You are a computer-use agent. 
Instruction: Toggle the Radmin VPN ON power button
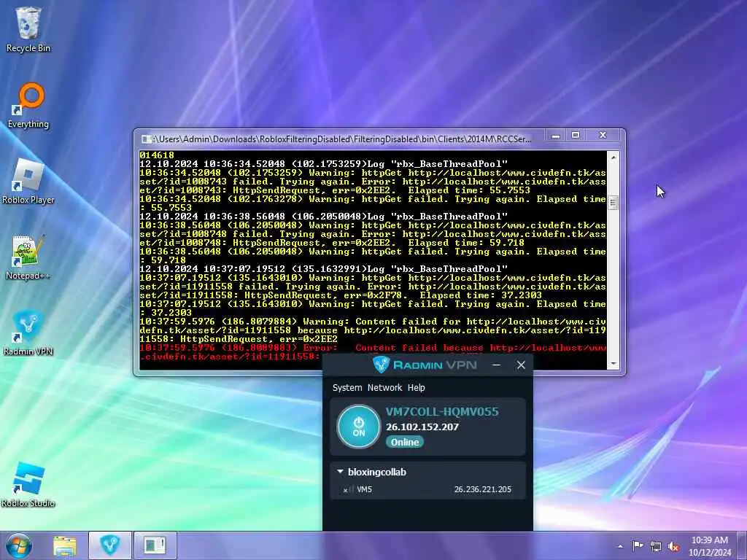(x=359, y=427)
